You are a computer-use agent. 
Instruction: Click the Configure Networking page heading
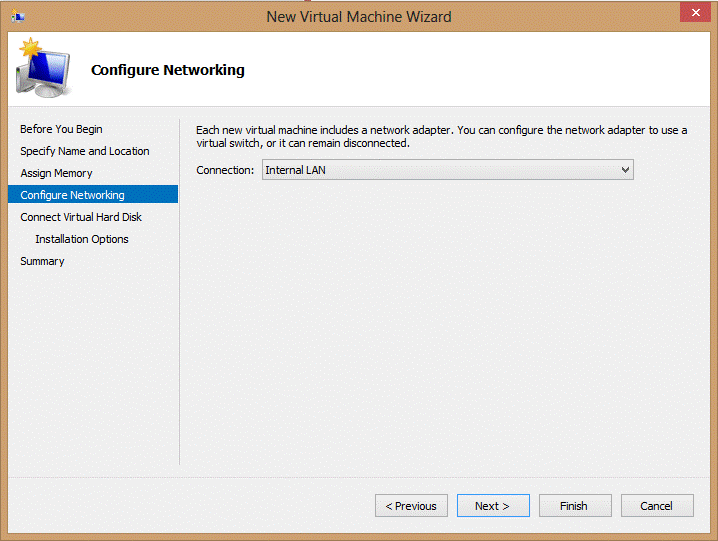(168, 70)
